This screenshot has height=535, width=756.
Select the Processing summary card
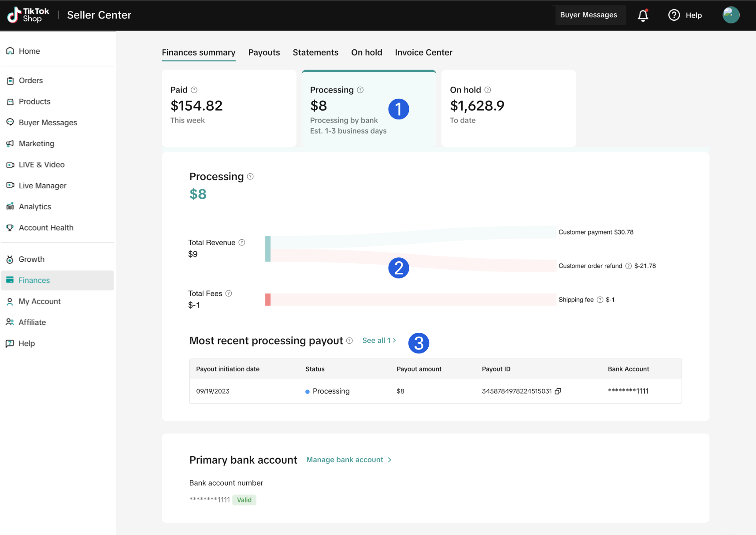(x=368, y=109)
